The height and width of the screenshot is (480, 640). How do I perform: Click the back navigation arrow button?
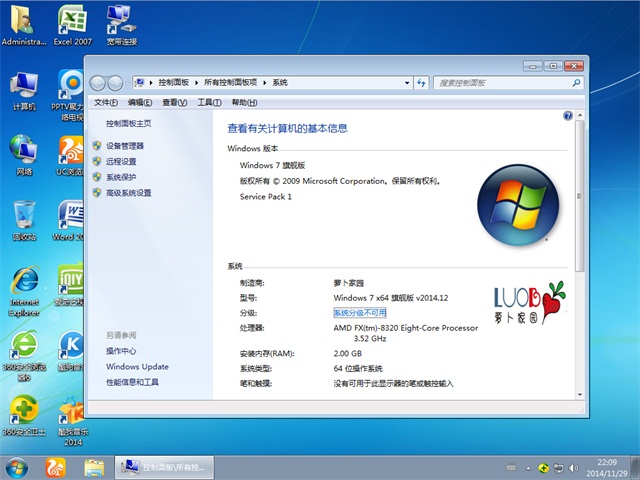tap(98, 82)
